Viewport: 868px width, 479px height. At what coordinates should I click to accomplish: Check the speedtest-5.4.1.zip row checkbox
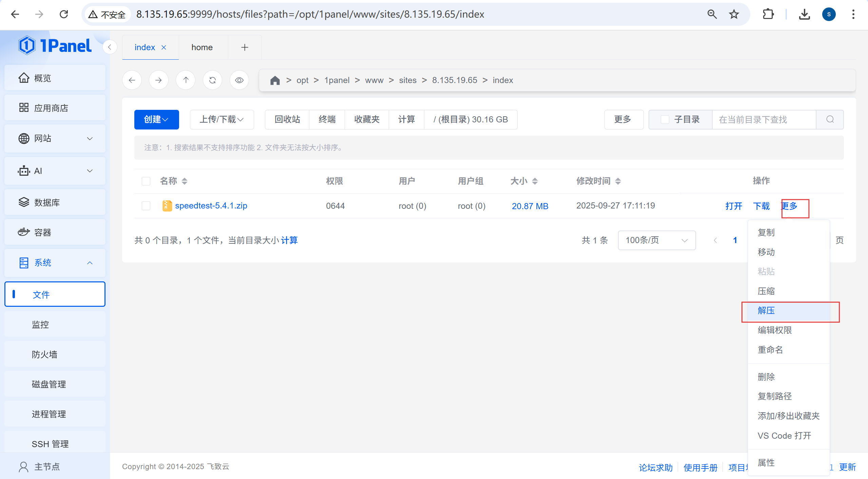146,206
